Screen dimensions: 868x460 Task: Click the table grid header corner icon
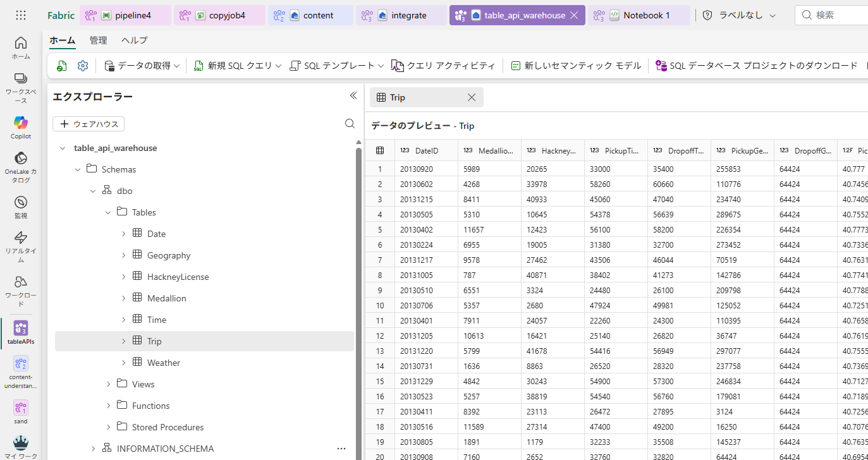click(x=380, y=150)
